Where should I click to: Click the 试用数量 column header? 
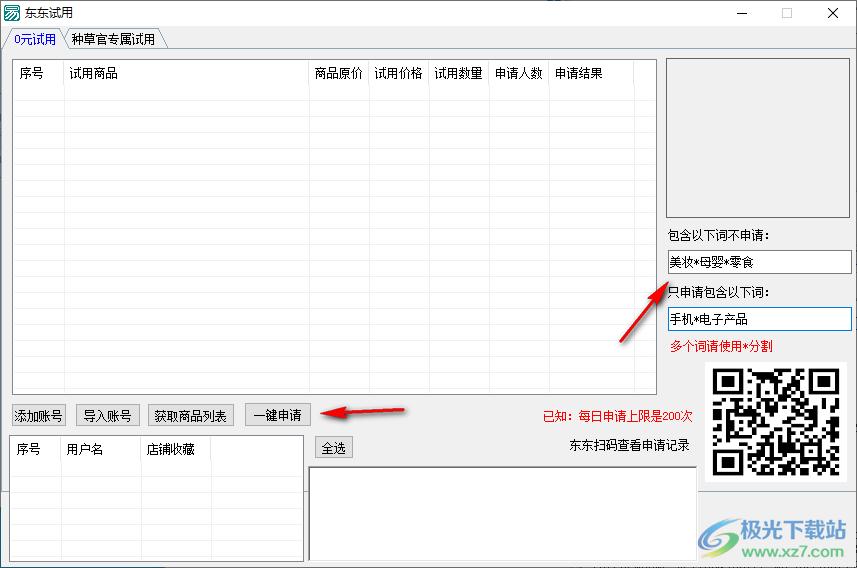pyautogui.click(x=459, y=73)
